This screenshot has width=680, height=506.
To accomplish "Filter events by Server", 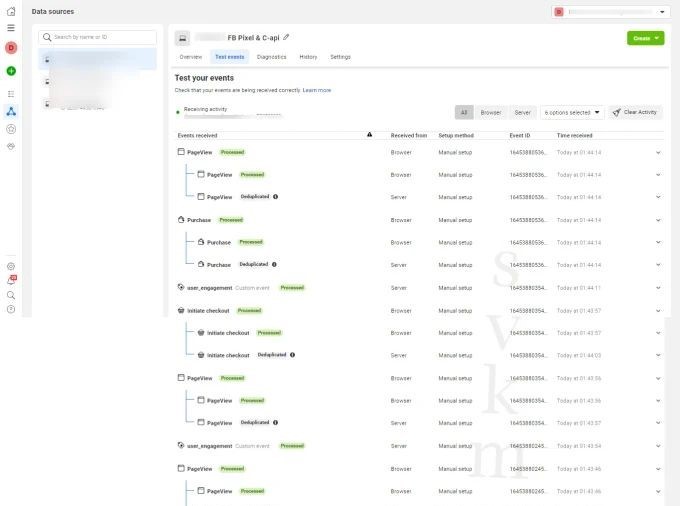I will (523, 113).
